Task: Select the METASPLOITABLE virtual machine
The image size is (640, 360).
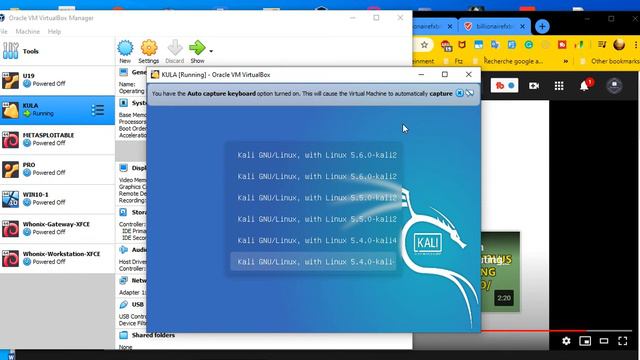Action: point(57,139)
